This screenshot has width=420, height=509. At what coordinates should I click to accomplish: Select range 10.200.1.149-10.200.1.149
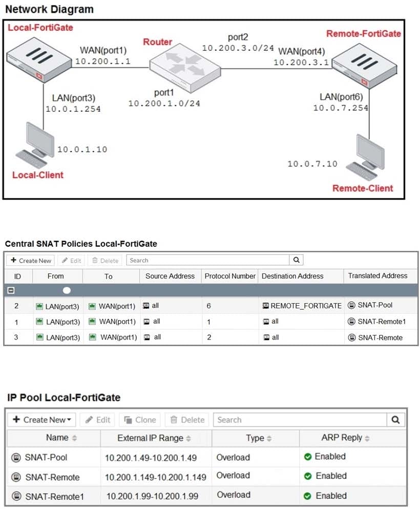(156, 477)
